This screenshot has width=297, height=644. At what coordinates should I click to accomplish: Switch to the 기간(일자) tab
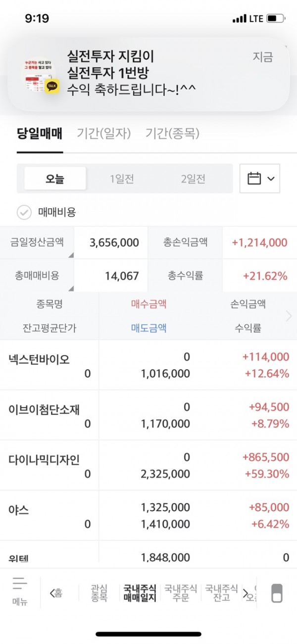[103, 133]
